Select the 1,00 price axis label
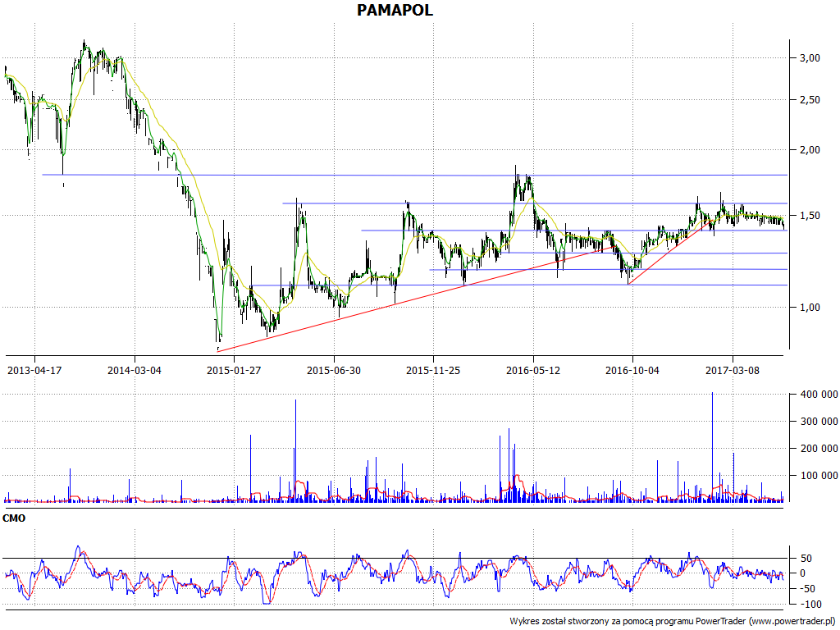840x630 pixels. [810, 308]
